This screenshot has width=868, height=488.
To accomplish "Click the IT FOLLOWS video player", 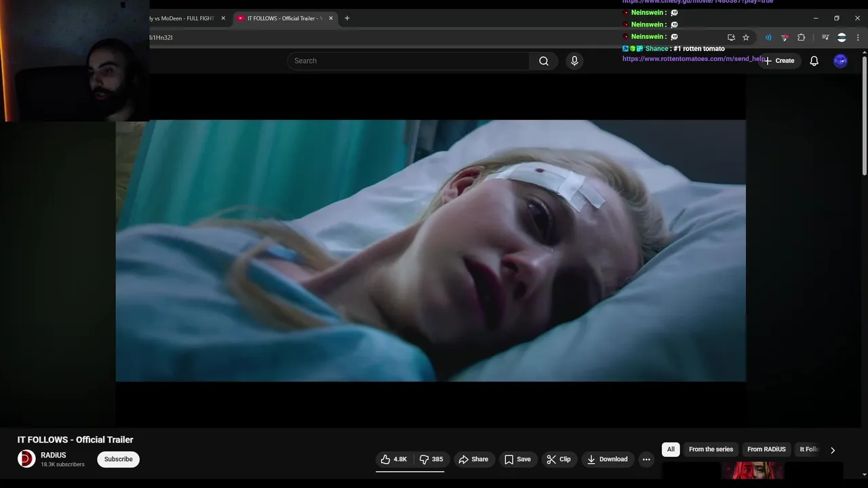I will [431, 251].
